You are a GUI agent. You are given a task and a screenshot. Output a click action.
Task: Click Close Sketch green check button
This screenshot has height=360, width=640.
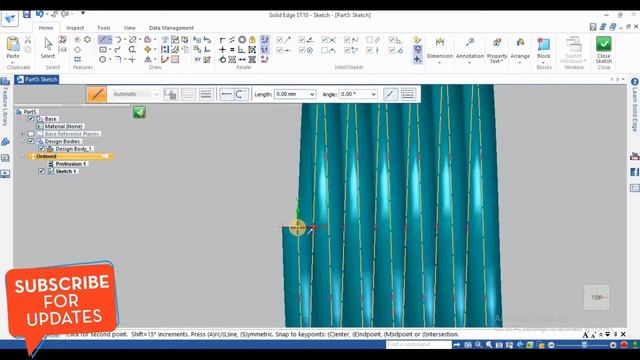[x=604, y=50]
